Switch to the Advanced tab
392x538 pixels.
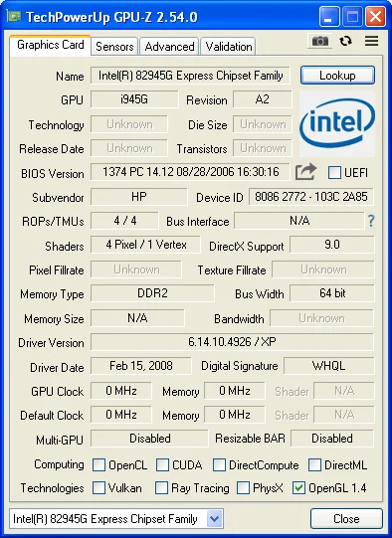pos(169,47)
